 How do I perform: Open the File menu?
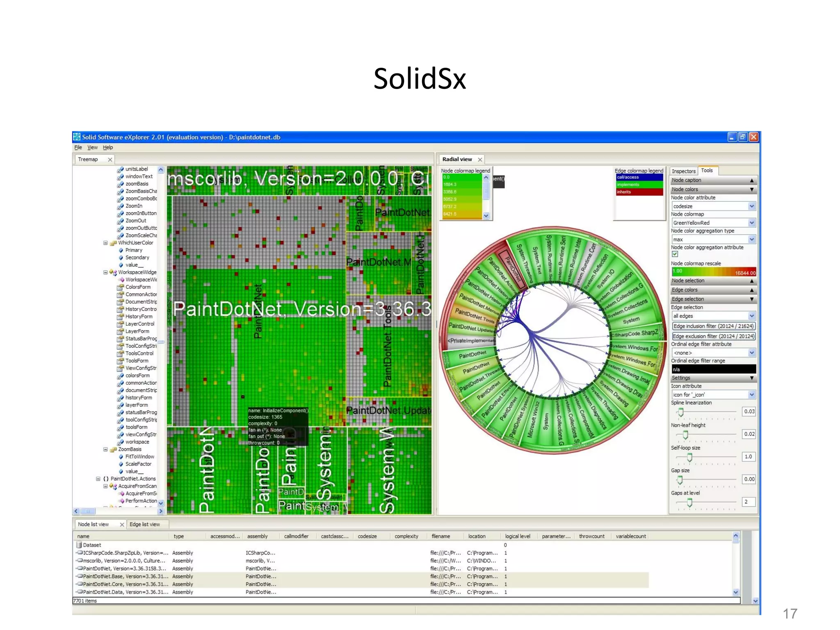(x=78, y=148)
